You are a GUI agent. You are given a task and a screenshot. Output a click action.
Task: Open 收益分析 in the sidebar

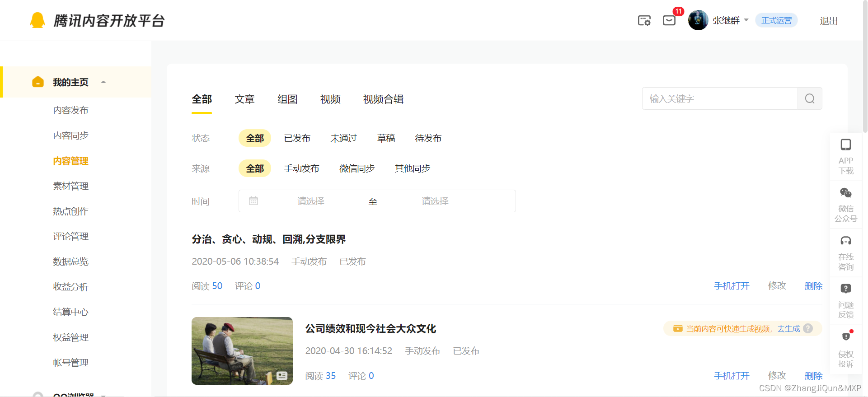coord(70,287)
